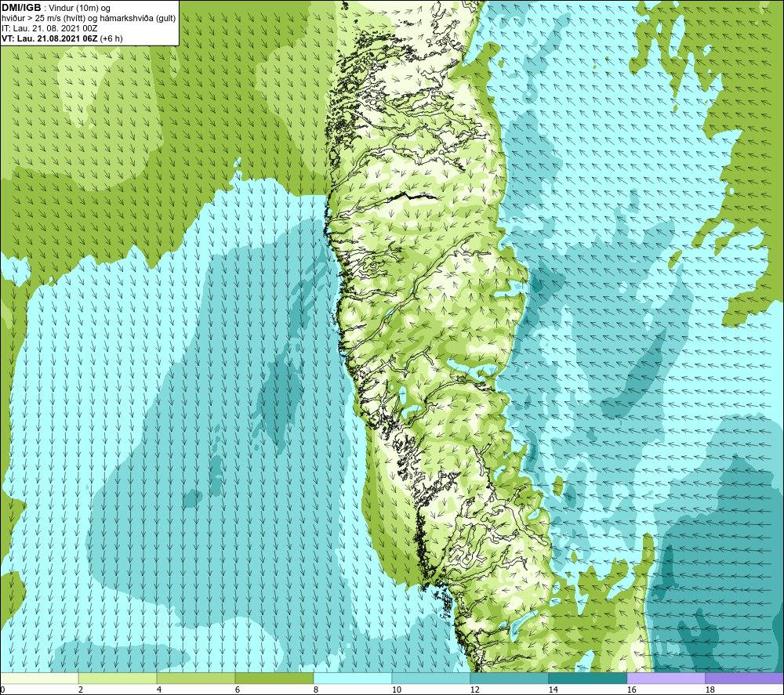
Task: Click the legend scale label 16
Action: point(631,690)
